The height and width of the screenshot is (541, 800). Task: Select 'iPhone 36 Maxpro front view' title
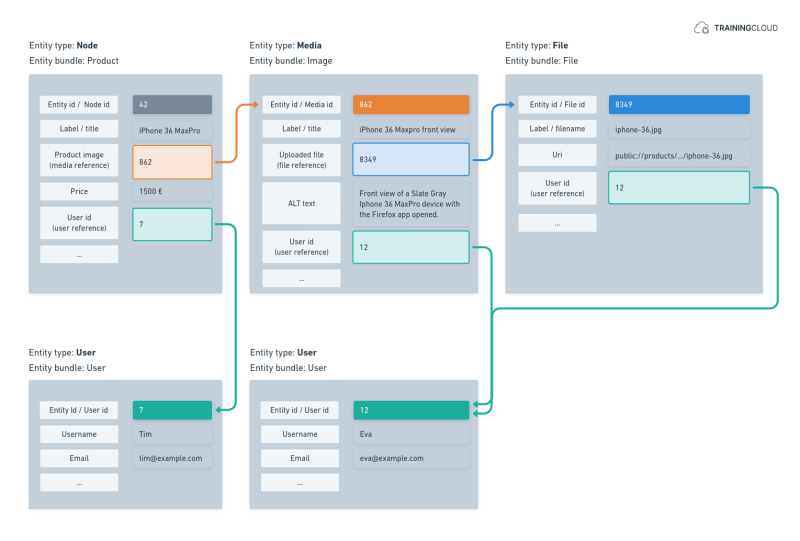coord(411,129)
